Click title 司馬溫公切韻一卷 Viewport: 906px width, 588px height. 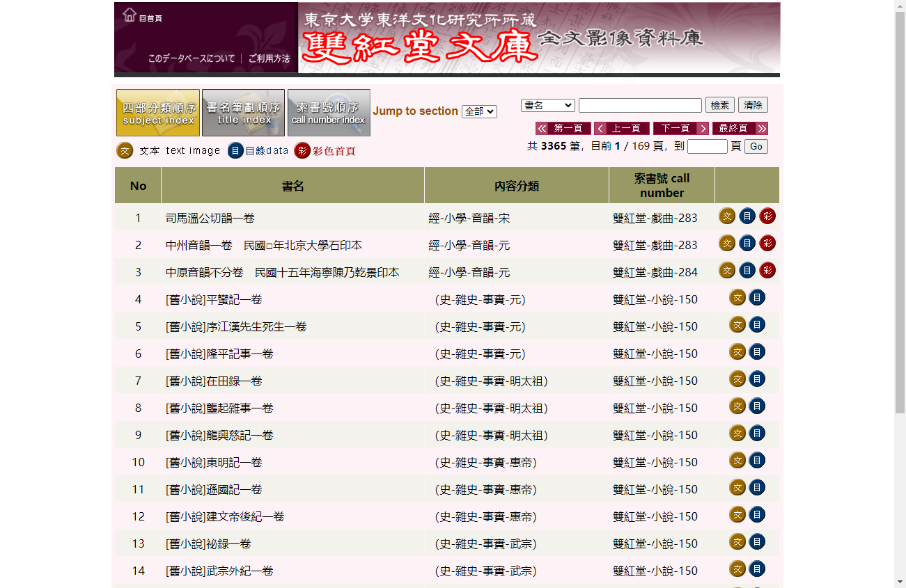210,218
